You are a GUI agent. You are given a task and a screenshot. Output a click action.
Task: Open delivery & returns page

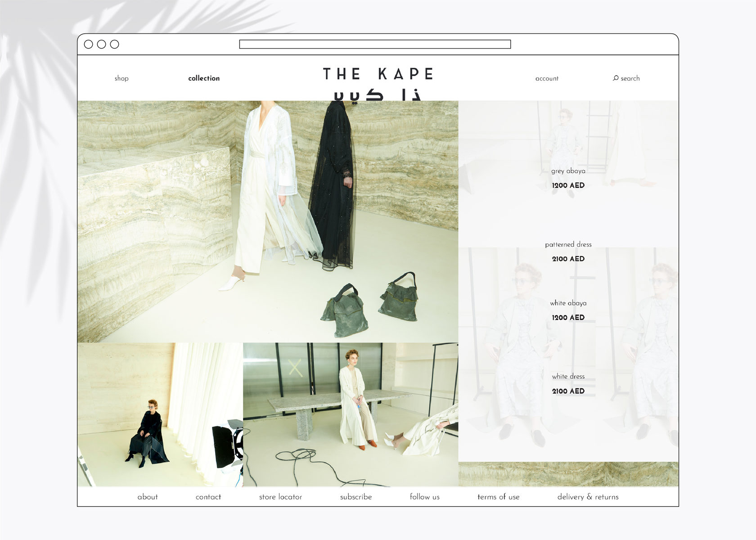(588, 497)
